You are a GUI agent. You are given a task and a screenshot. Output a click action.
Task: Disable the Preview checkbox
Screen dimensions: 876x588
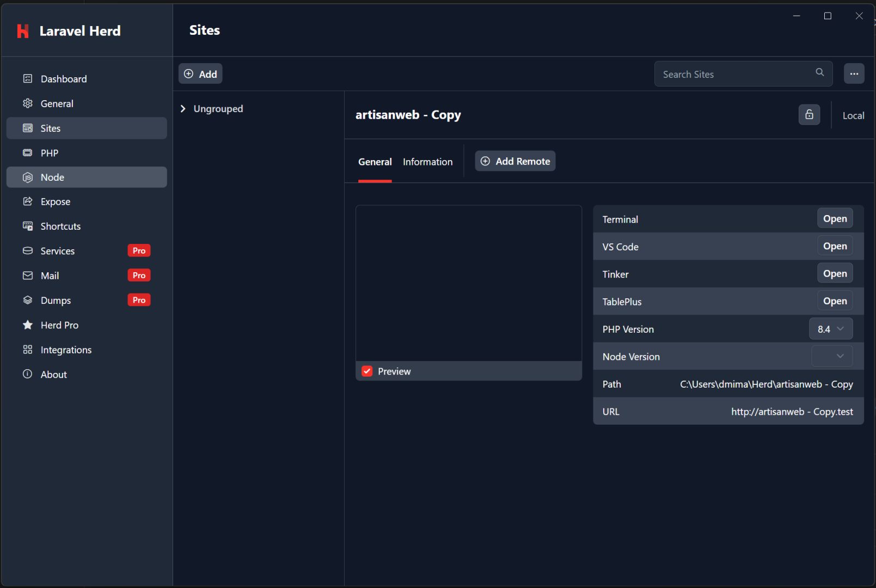pos(367,371)
